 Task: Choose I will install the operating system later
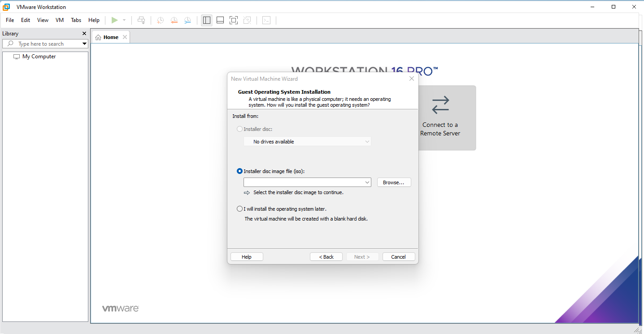tap(239, 209)
